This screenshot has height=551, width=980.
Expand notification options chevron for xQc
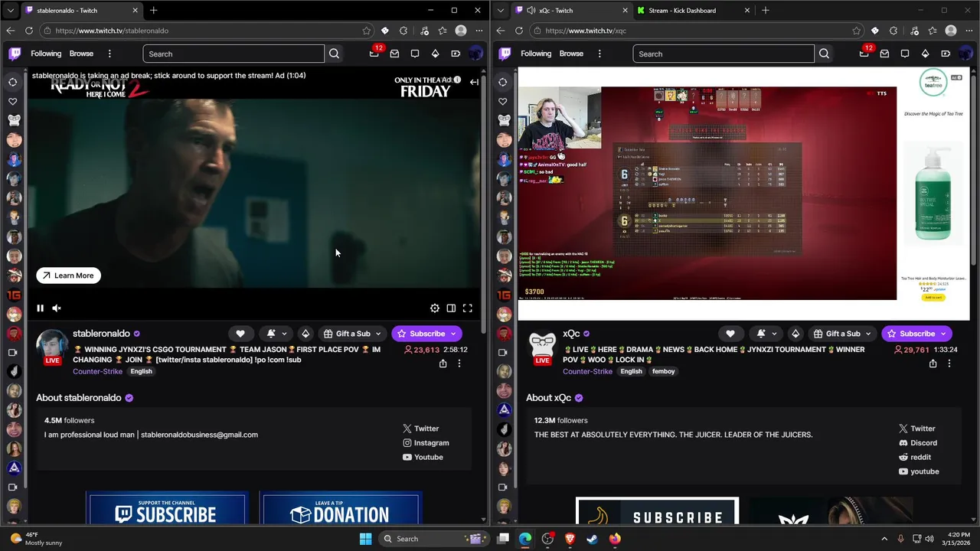click(774, 334)
